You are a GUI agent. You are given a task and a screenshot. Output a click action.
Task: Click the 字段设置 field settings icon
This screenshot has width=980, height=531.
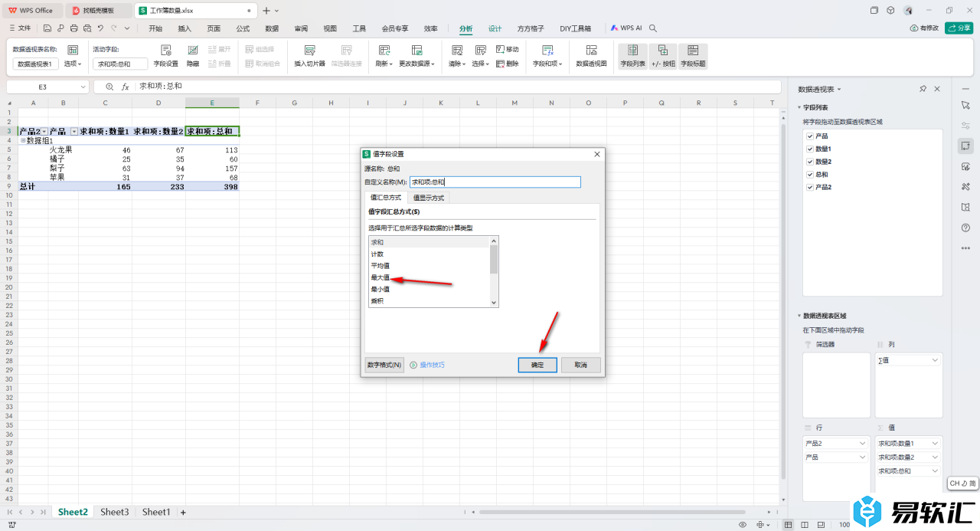pos(165,50)
